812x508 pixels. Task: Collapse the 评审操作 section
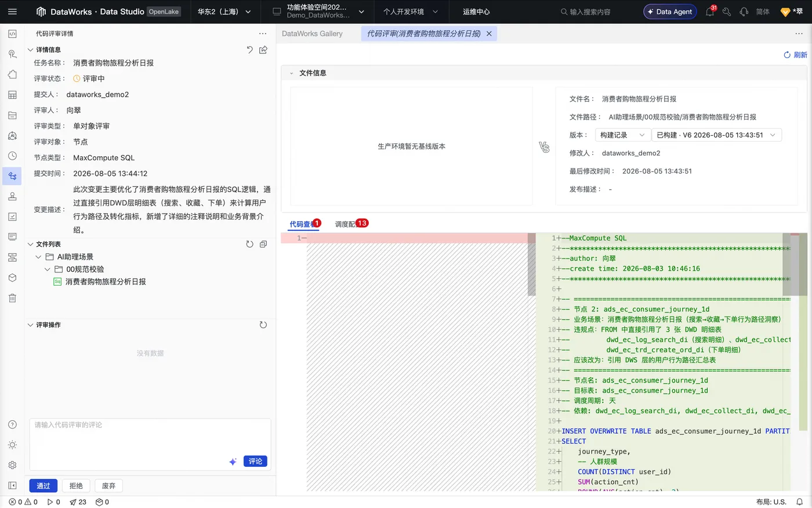click(31, 325)
